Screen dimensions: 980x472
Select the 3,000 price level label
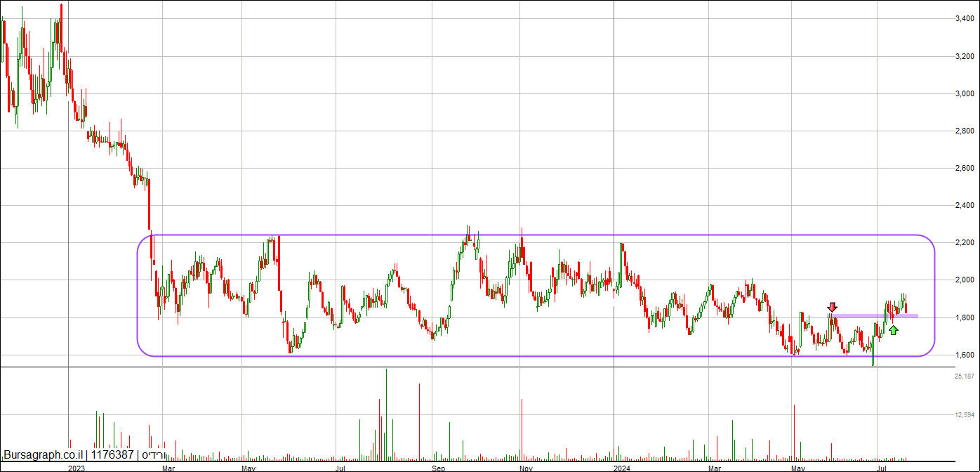point(965,93)
